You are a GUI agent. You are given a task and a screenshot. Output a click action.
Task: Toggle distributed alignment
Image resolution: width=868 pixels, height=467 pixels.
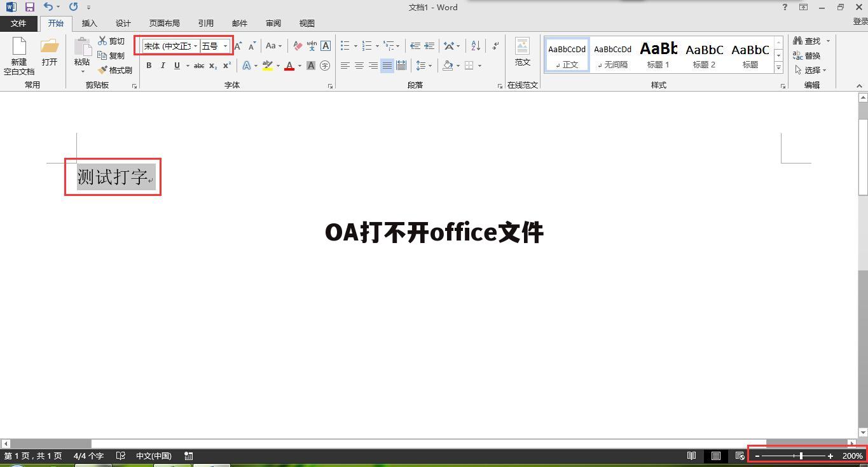401,66
